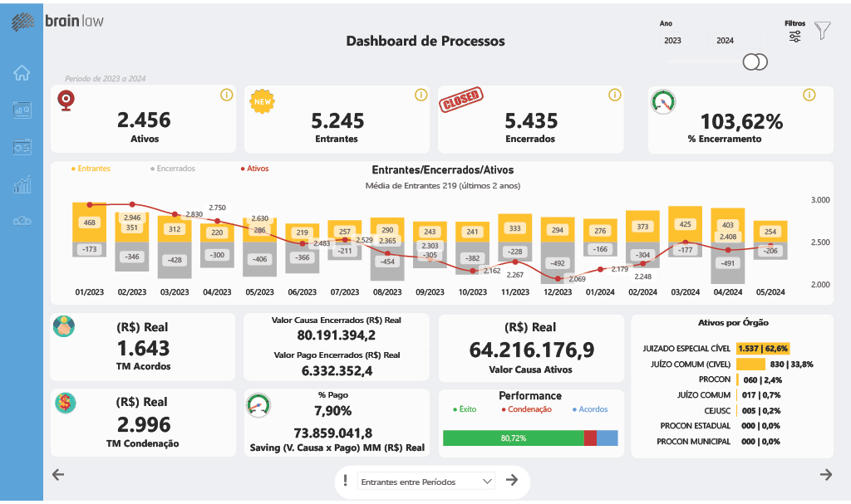Toggle the Ativos legend item
The image size is (851, 504).
pyautogui.click(x=254, y=169)
